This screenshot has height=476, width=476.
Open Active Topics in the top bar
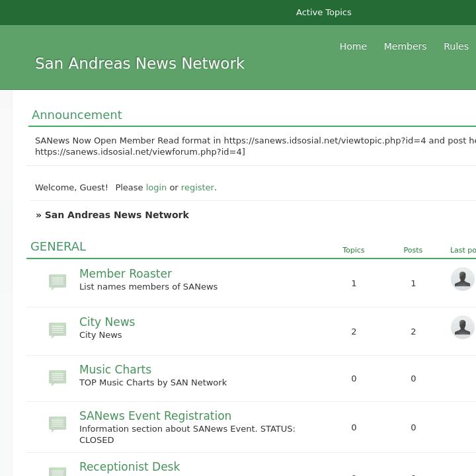323,13
